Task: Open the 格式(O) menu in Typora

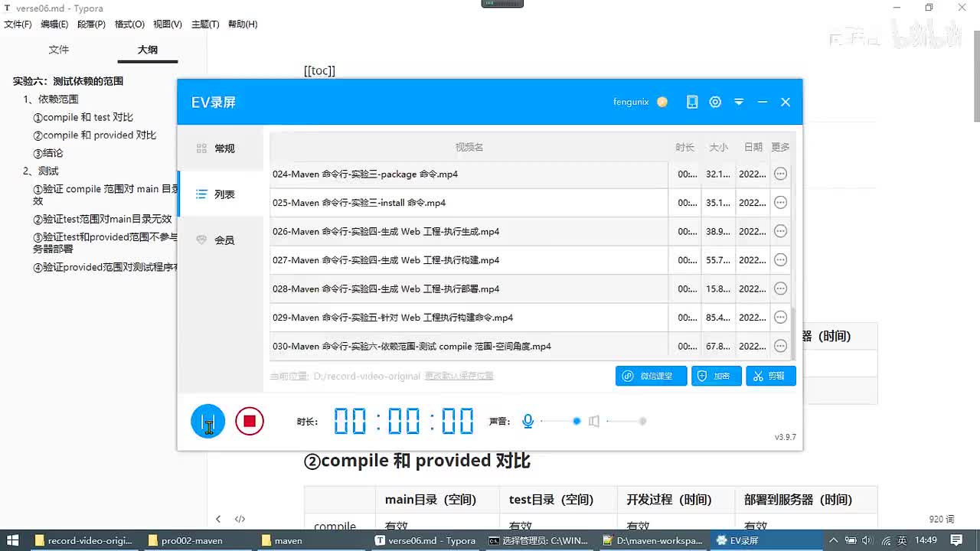Action: click(129, 24)
